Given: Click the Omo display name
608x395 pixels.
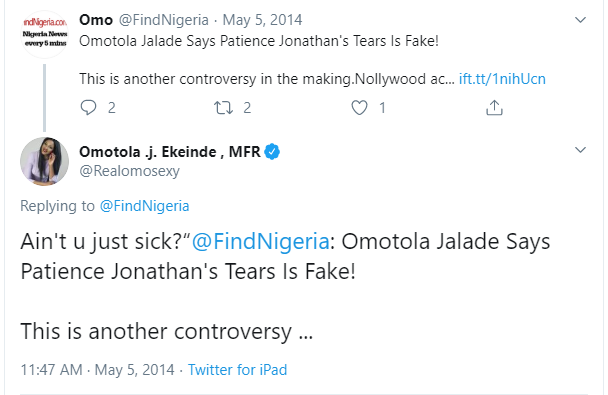Looking at the screenshot, I should pos(96,20).
